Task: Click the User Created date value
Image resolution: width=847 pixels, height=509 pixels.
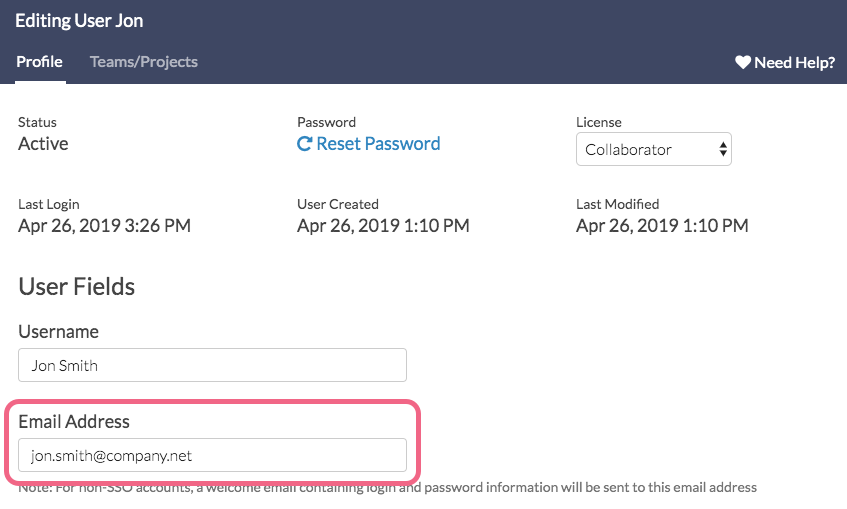Action: click(383, 226)
